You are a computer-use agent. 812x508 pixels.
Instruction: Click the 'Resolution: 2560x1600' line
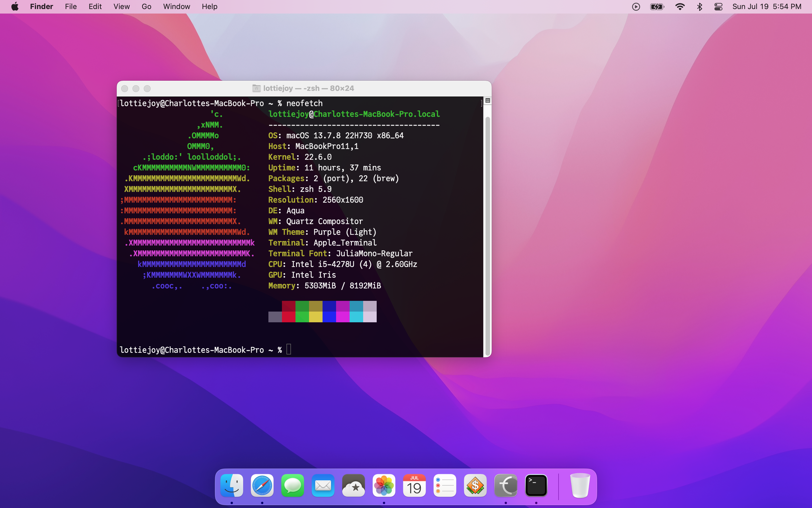pyautogui.click(x=316, y=200)
